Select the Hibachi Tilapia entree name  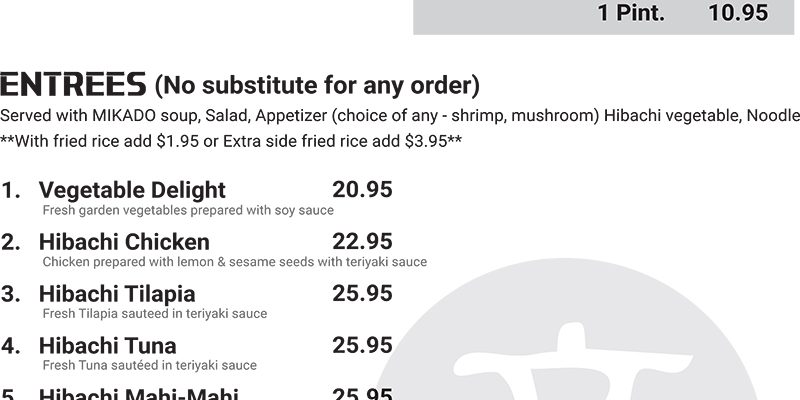click(x=117, y=294)
